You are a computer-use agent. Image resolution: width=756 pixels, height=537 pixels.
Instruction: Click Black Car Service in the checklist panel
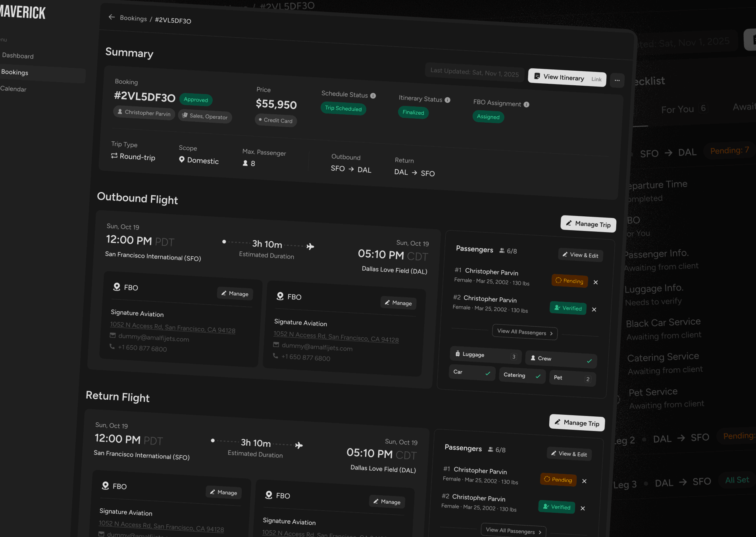[x=663, y=323]
